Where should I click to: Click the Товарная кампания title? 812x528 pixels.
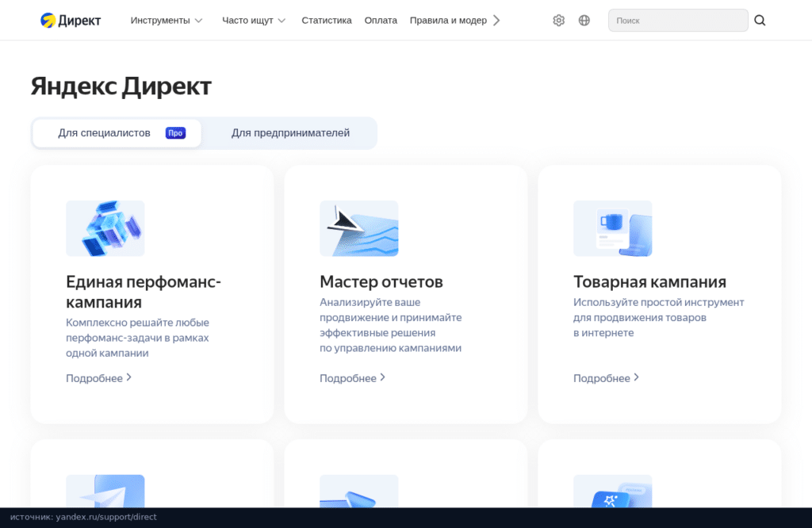649,281
